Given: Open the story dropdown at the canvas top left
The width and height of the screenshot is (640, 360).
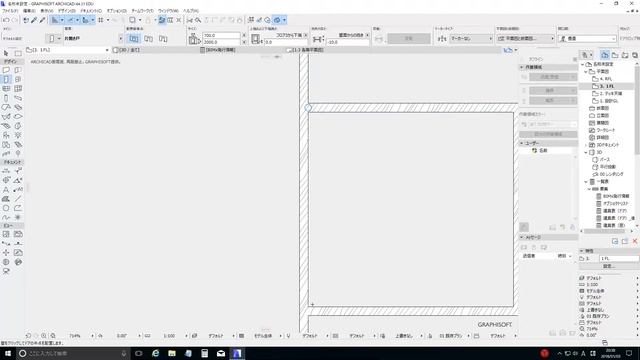Looking at the screenshot, I should click(x=107, y=50).
